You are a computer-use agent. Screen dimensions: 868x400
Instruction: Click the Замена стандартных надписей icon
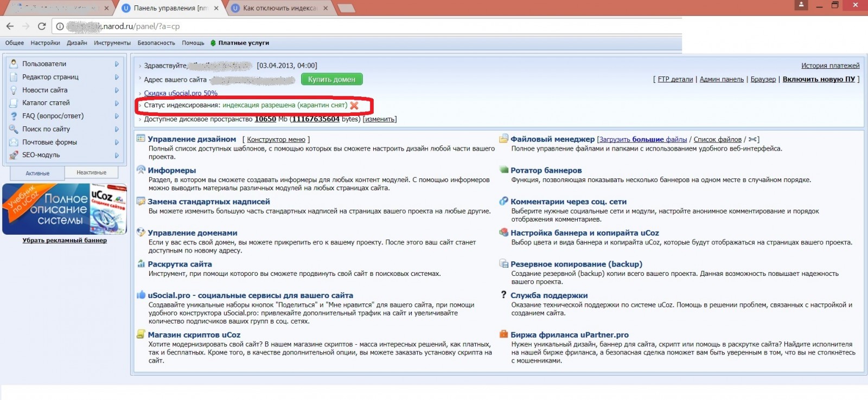141,201
